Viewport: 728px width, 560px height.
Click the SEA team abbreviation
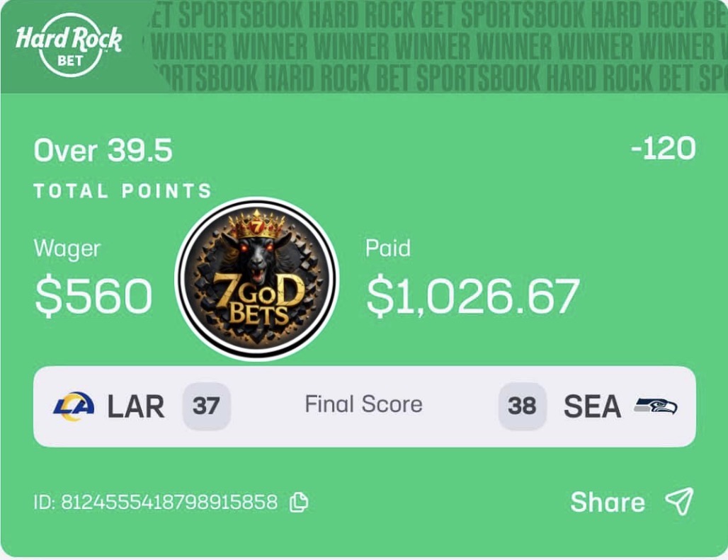point(592,406)
